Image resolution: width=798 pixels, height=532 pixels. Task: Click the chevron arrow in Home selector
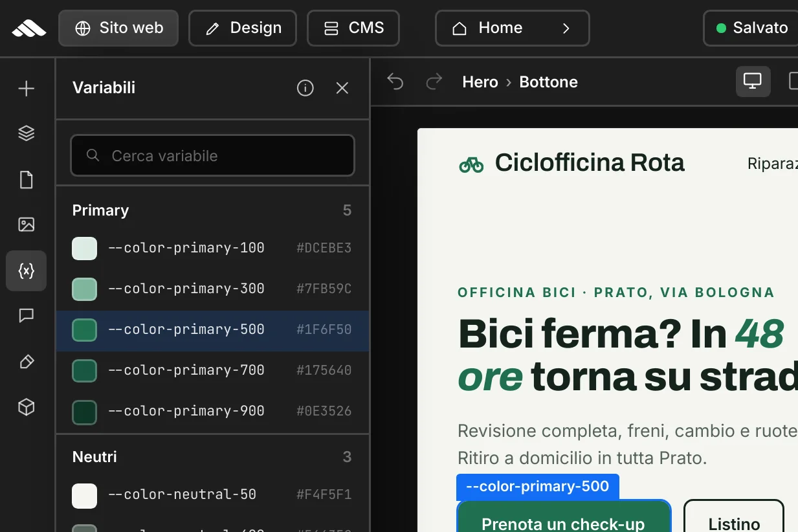click(566, 28)
